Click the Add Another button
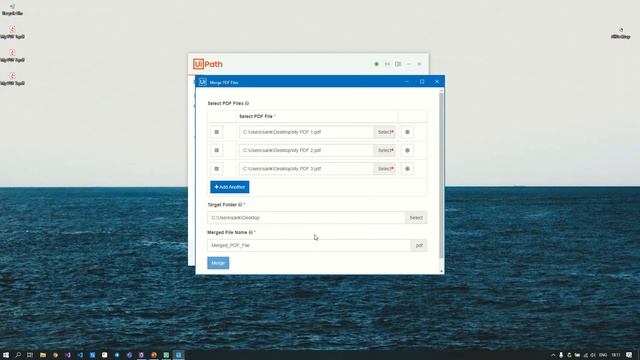 point(229,187)
